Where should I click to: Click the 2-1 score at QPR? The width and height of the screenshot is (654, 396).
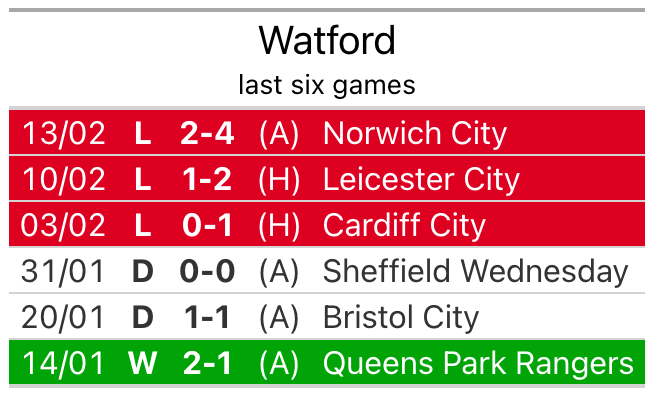tap(207, 363)
